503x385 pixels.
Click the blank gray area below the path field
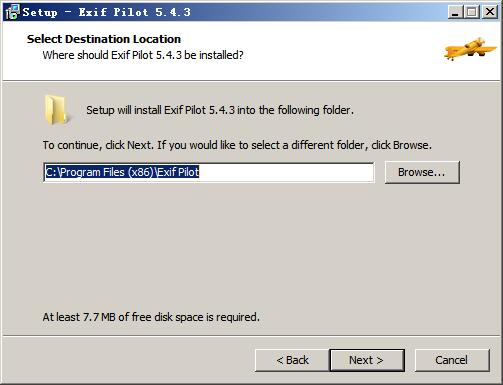[251, 247]
